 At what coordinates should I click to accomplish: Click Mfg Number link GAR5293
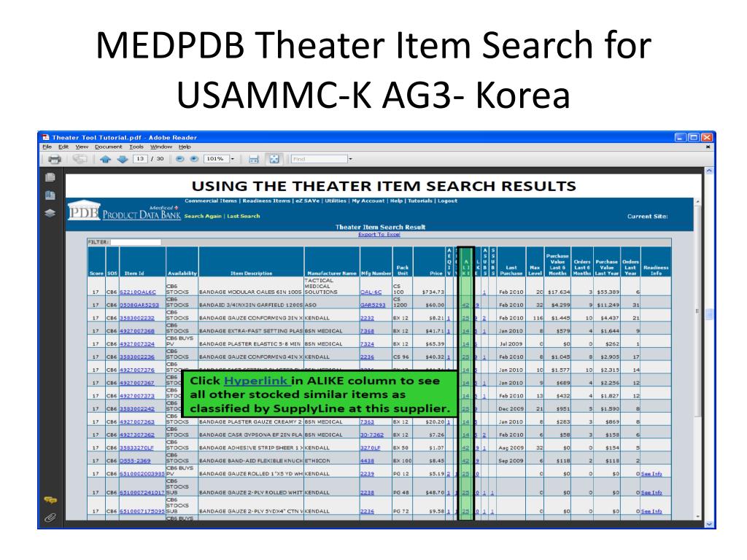(x=373, y=305)
